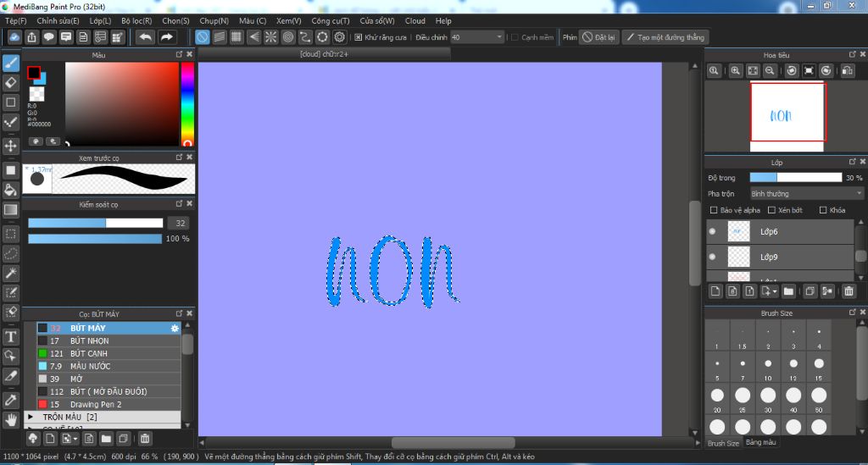This screenshot has width=868, height=465.
Task: Open the Bộ lọc(R) menu
Action: [136, 20]
